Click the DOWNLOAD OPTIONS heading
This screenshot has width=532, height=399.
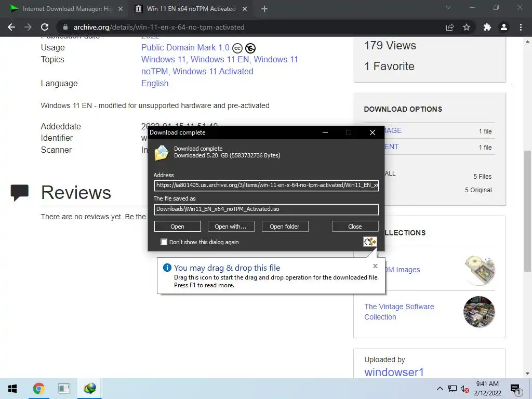[x=403, y=109]
